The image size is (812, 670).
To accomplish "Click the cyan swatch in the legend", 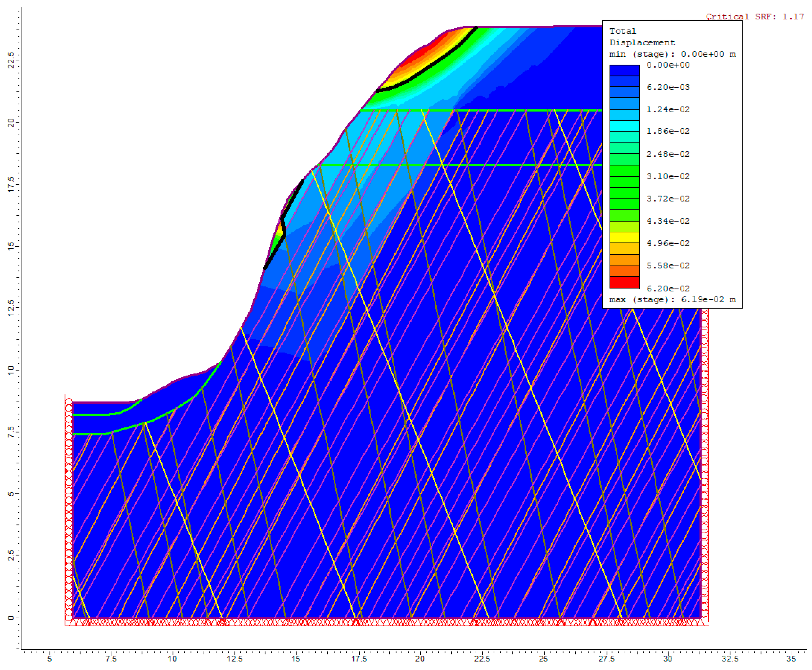I will pyautogui.click(x=624, y=126).
